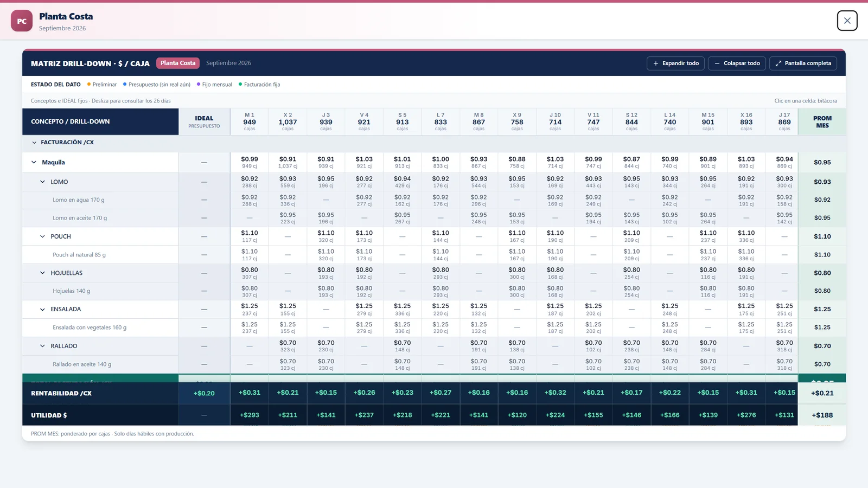Click UTILIDAD monthly value +$188
Viewport: 868px width, 488px height.
pyautogui.click(x=822, y=415)
